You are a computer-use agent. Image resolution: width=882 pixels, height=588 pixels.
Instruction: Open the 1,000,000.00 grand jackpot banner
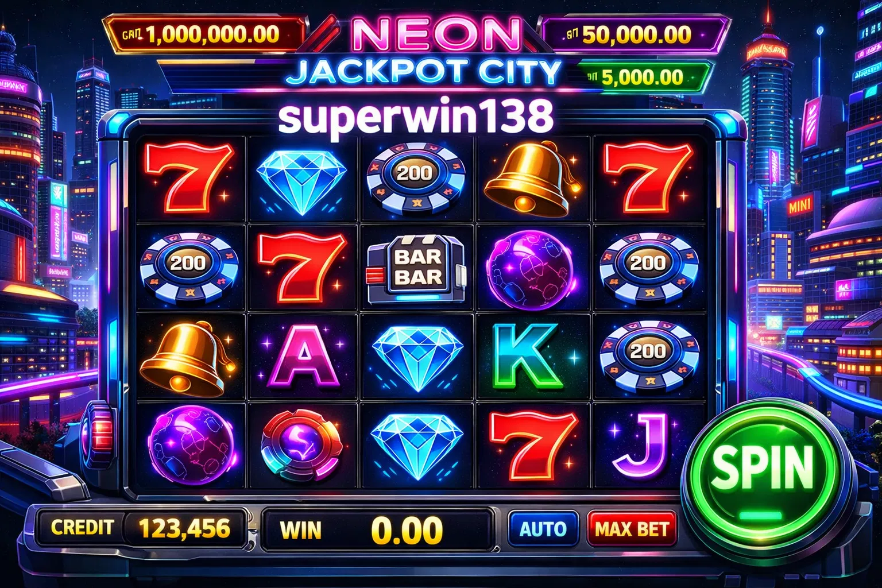pos(203,34)
